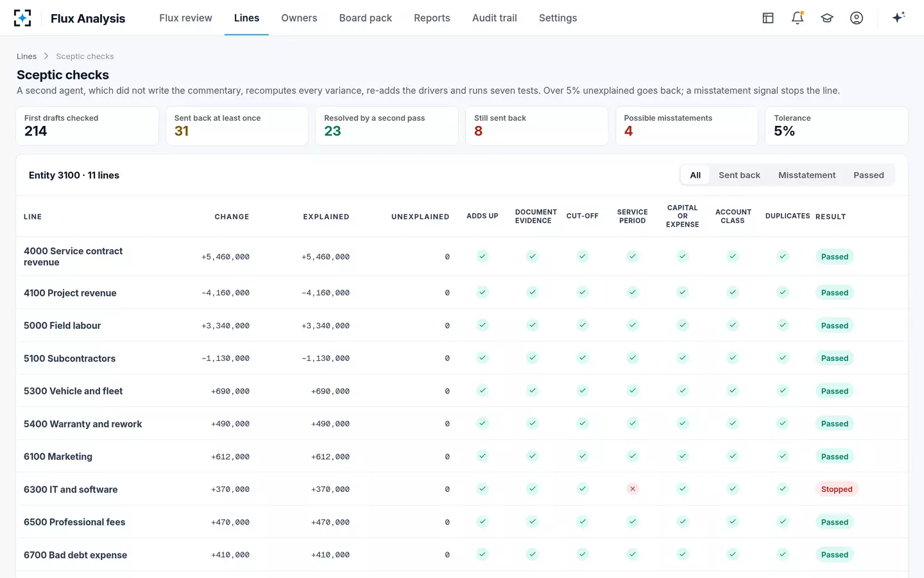This screenshot has width=924, height=578.
Task: Open the layout panel icon in header
Action: click(x=768, y=18)
